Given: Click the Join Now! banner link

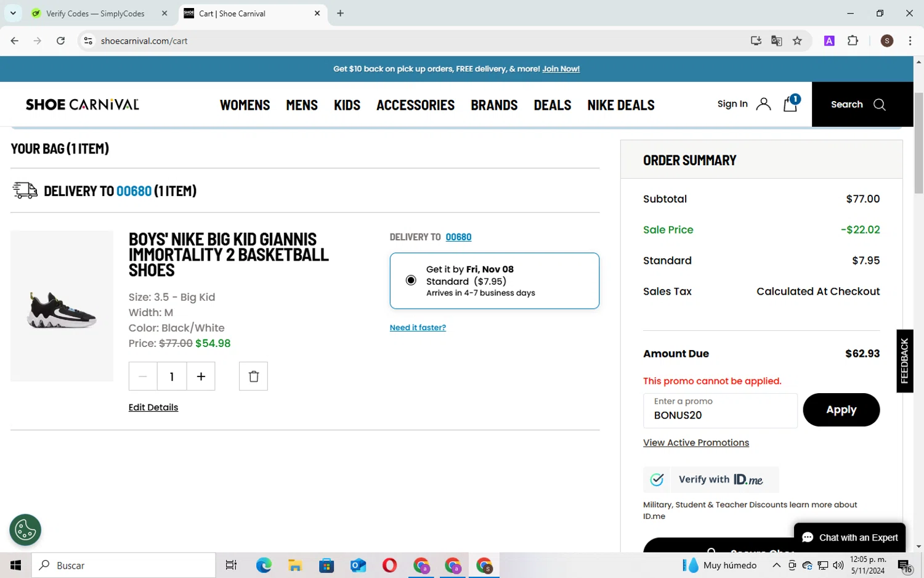Looking at the screenshot, I should click(x=561, y=69).
